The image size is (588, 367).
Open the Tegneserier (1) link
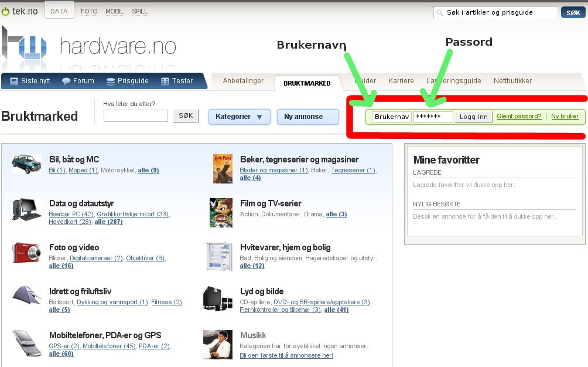tap(353, 171)
